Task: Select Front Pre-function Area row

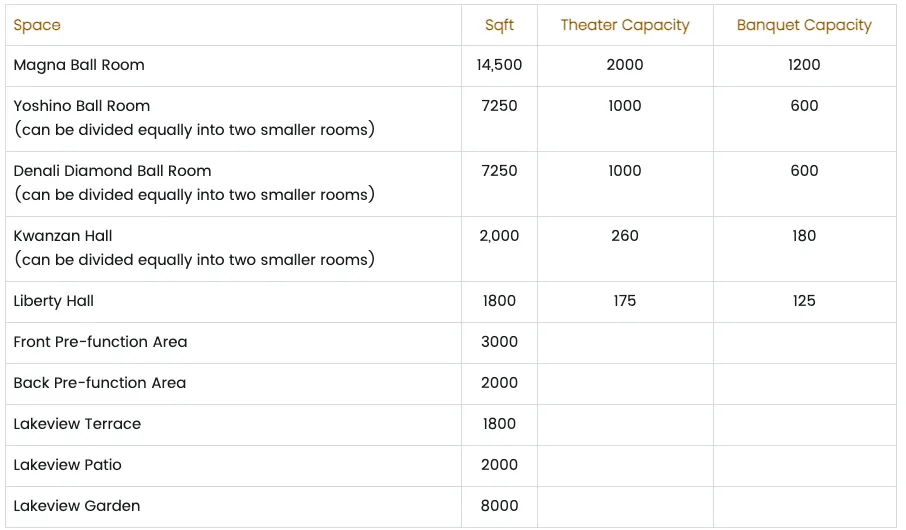Action: point(451,342)
